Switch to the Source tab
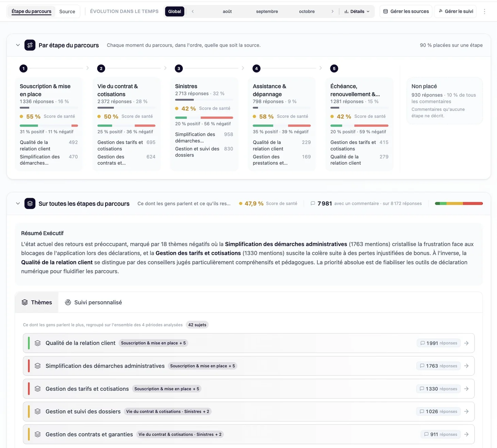The image size is (497, 448). [x=67, y=11]
